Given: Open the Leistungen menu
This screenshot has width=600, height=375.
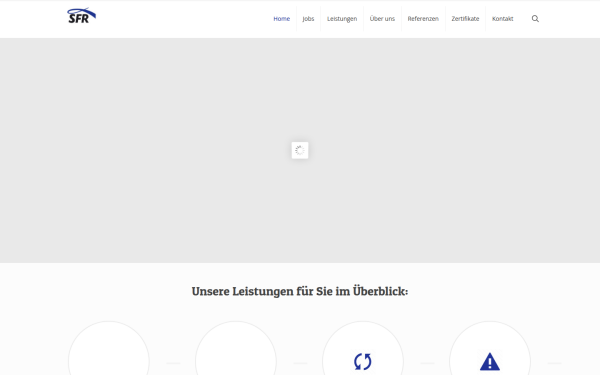Looking at the screenshot, I should click(x=342, y=19).
